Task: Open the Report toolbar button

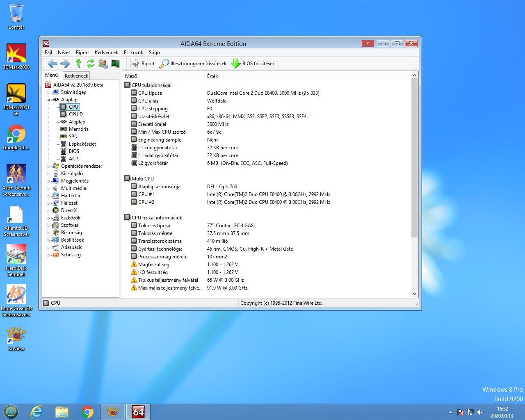Action: pos(143,64)
